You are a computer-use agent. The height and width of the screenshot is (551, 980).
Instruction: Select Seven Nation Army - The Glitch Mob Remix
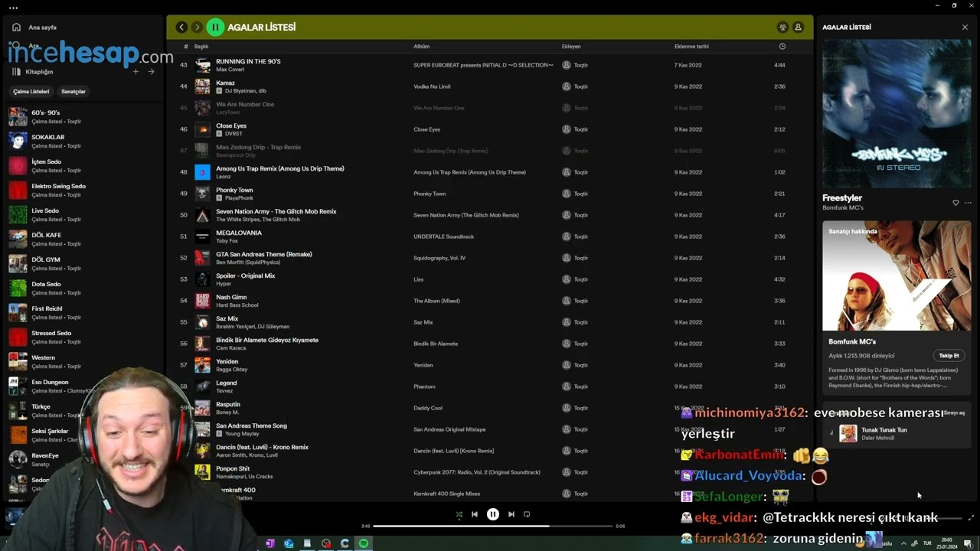point(276,211)
